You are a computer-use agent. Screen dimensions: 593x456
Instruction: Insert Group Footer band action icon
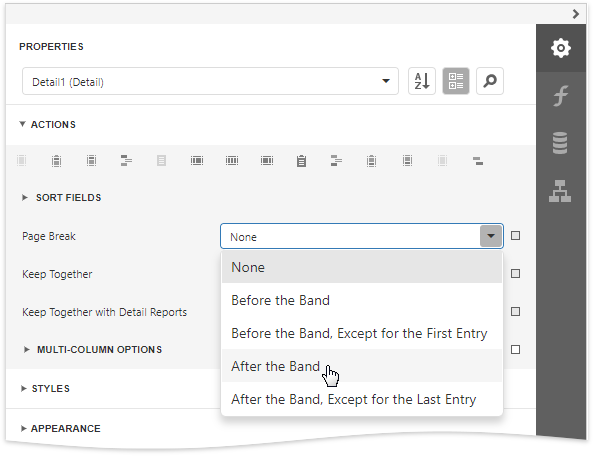coord(336,161)
